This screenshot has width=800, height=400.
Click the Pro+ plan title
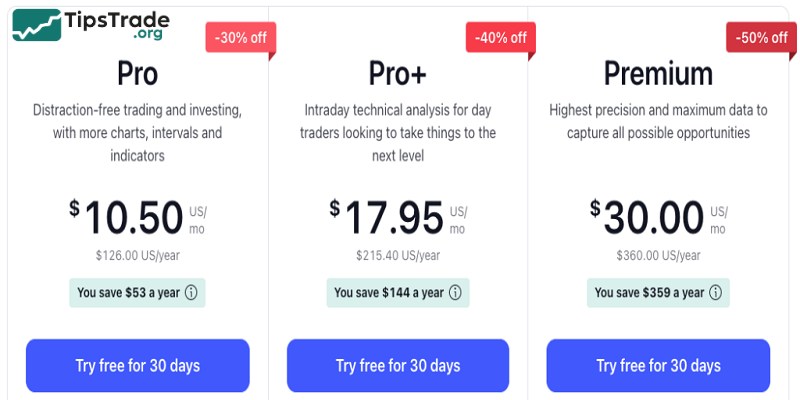click(398, 74)
